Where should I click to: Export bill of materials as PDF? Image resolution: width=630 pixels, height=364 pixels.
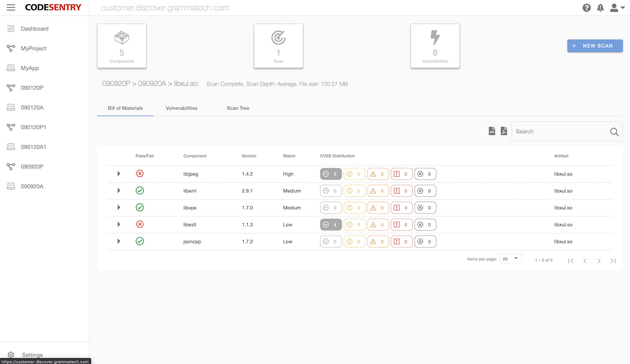(503, 131)
